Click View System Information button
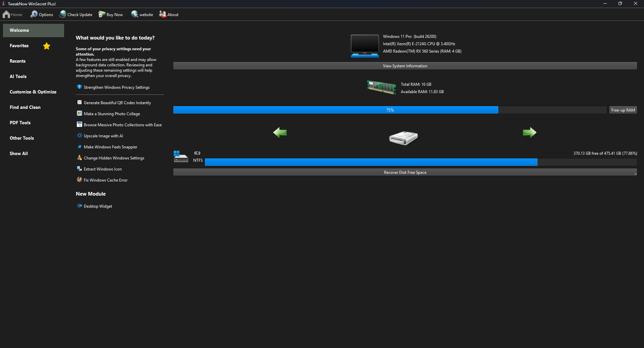Screen dimensions: 644x348 pos(405,66)
